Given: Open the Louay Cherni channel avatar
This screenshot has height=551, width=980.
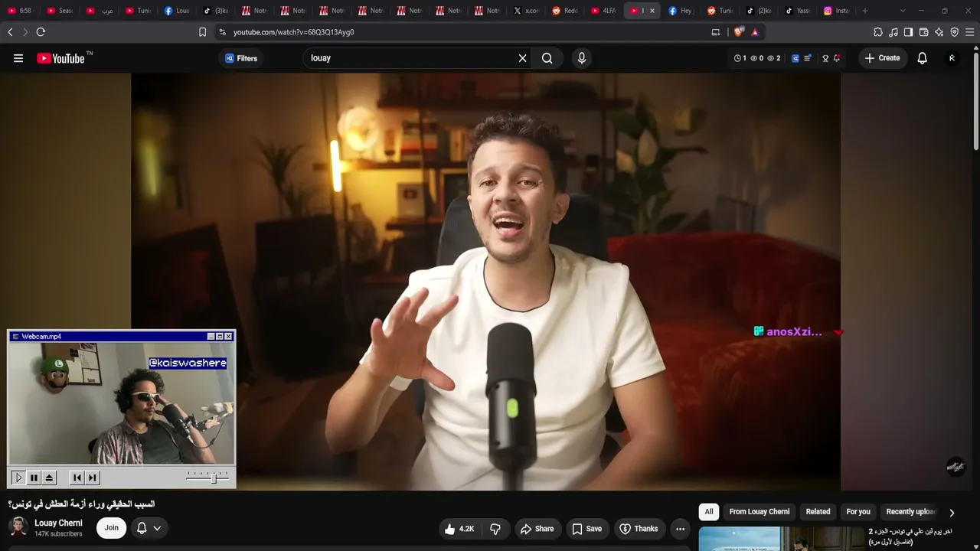Looking at the screenshot, I should pos(18,527).
